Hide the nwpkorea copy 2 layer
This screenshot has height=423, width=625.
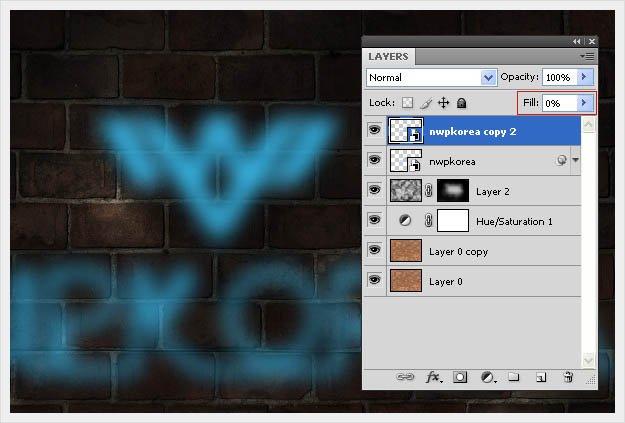(374, 130)
